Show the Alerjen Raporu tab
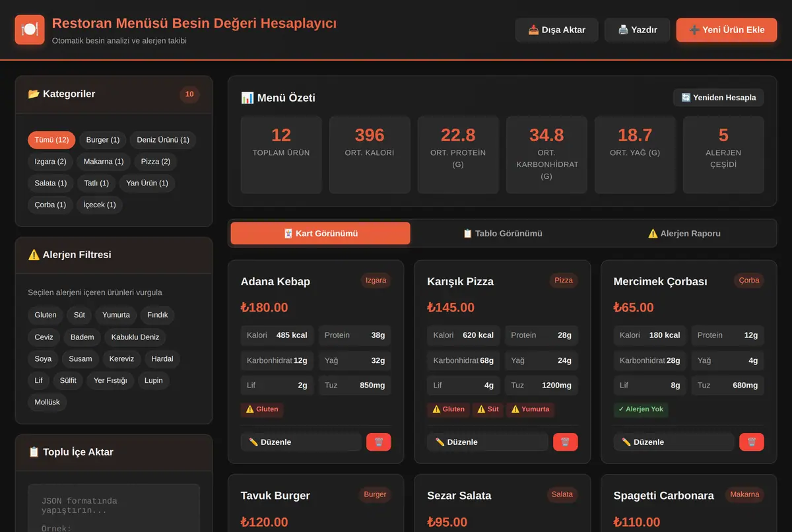The height and width of the screenshot is (532, 792). (x=684, y=233)
